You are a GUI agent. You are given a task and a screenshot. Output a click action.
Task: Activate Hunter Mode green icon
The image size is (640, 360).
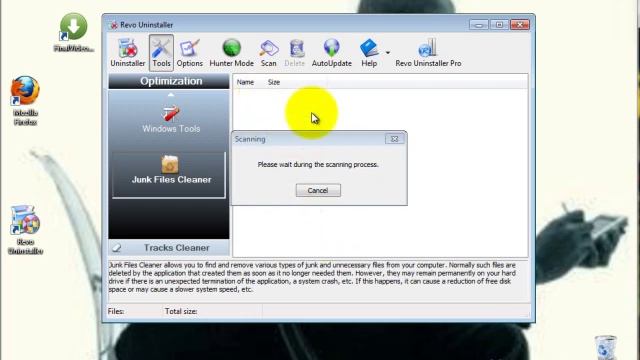231,53
